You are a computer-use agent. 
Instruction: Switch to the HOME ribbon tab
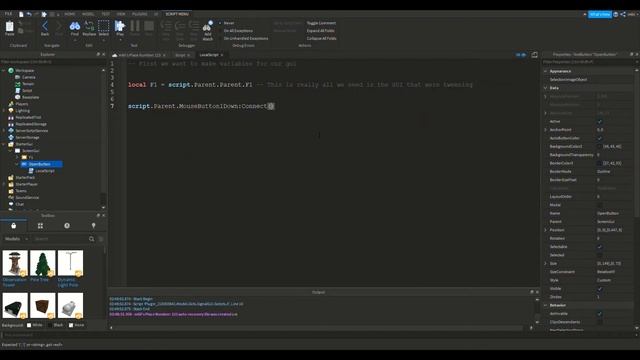69,14
